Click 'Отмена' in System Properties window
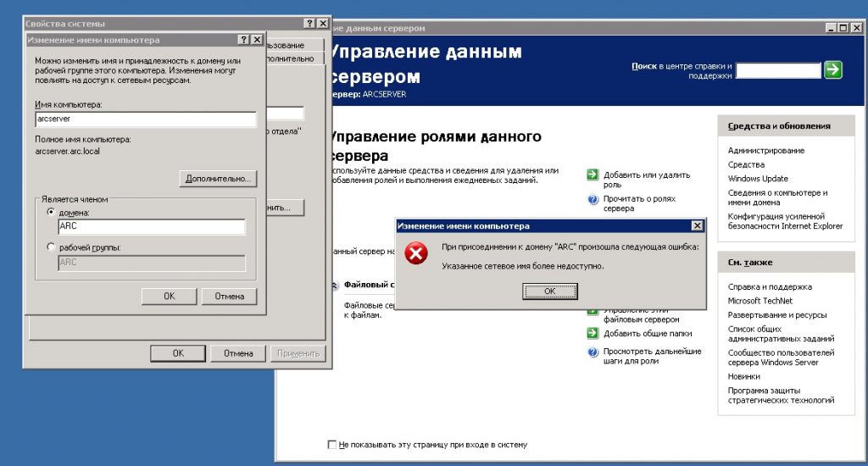This screenshot has height=466, width=868. (x=238, y=353)
